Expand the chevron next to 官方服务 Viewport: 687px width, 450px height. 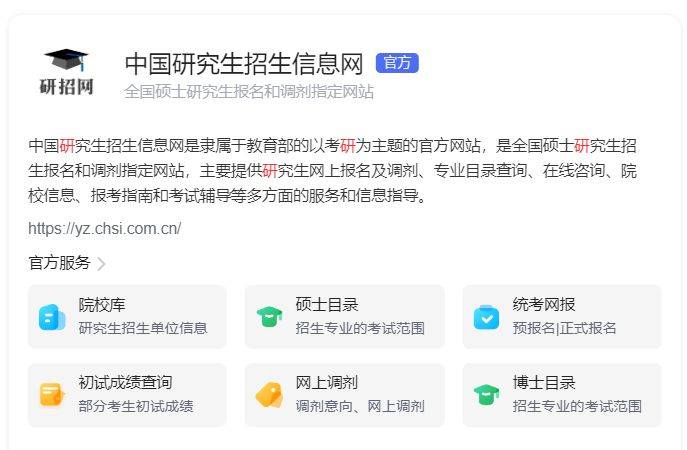point(101,264)
